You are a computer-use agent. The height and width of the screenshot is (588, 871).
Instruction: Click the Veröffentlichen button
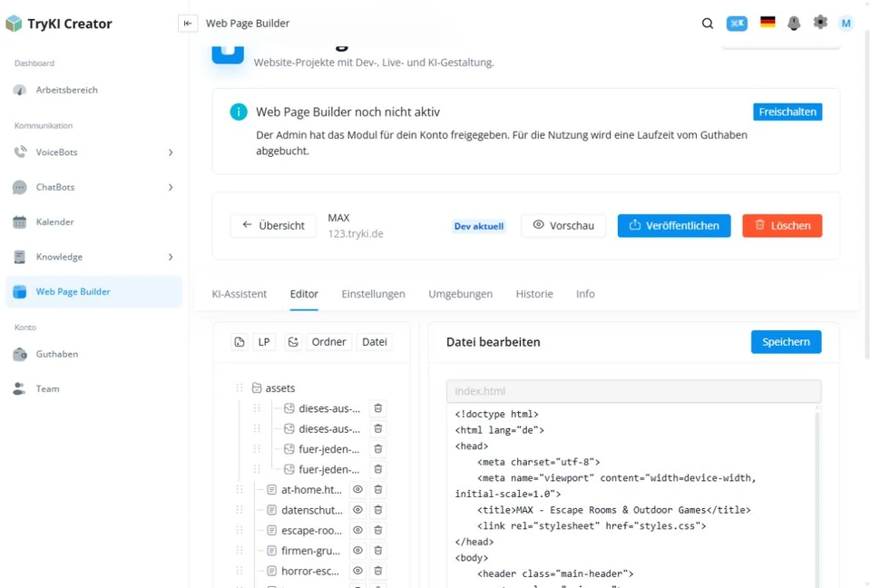point(674,226)
